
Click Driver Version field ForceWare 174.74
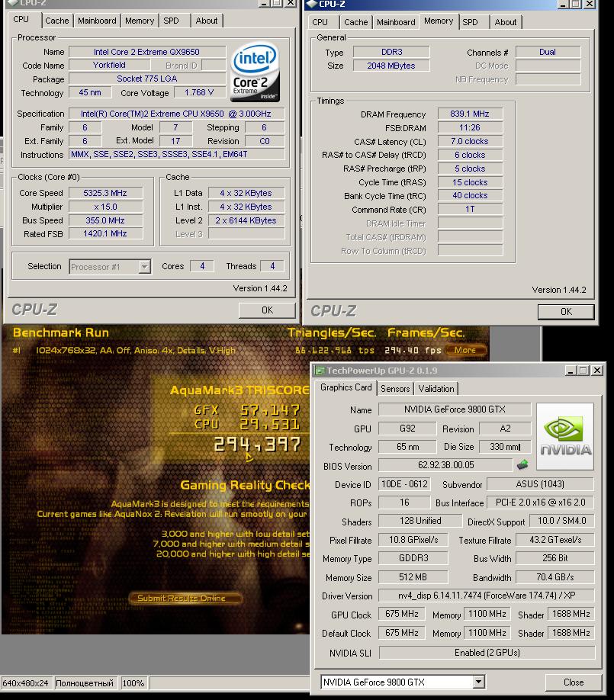pyautogui.click(x=487, y=596)
